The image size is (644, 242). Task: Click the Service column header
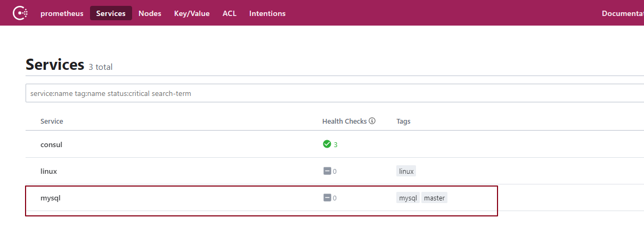click(x=52, y=121)
